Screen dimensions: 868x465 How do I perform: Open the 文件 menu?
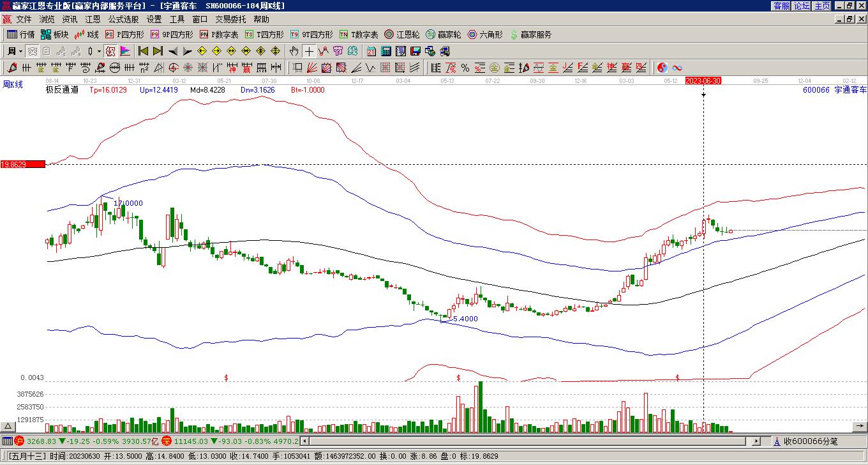24,19
